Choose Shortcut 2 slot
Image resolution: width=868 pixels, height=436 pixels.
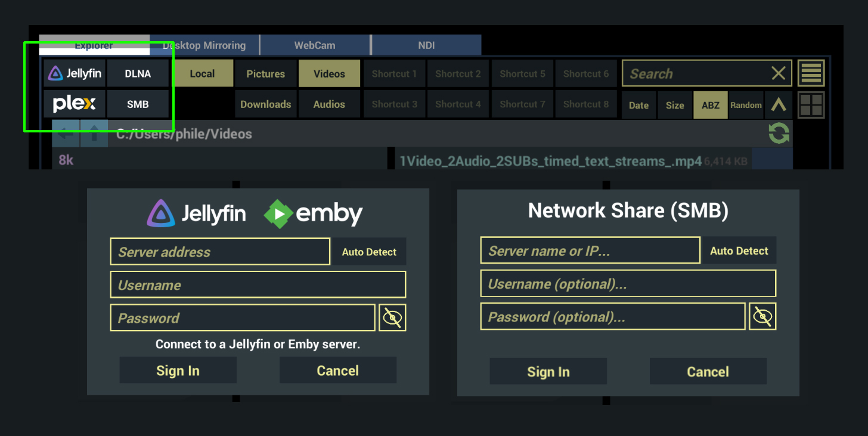[x=458, y=74]
